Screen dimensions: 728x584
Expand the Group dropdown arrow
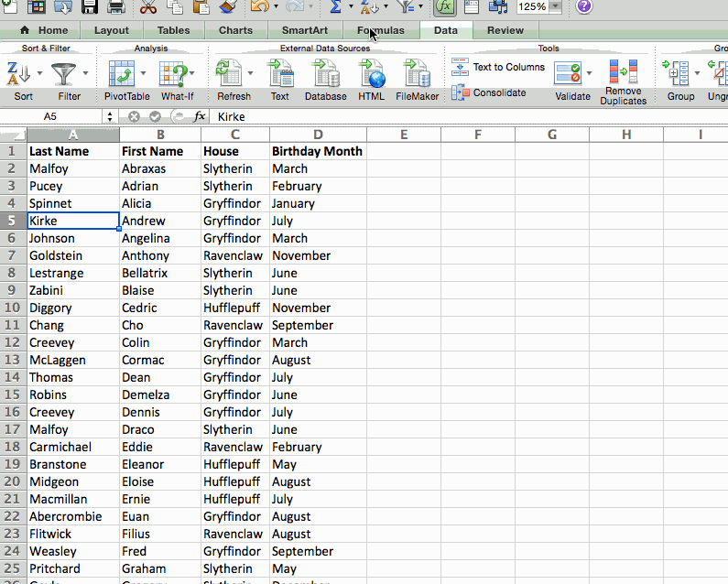coord(697,73)
